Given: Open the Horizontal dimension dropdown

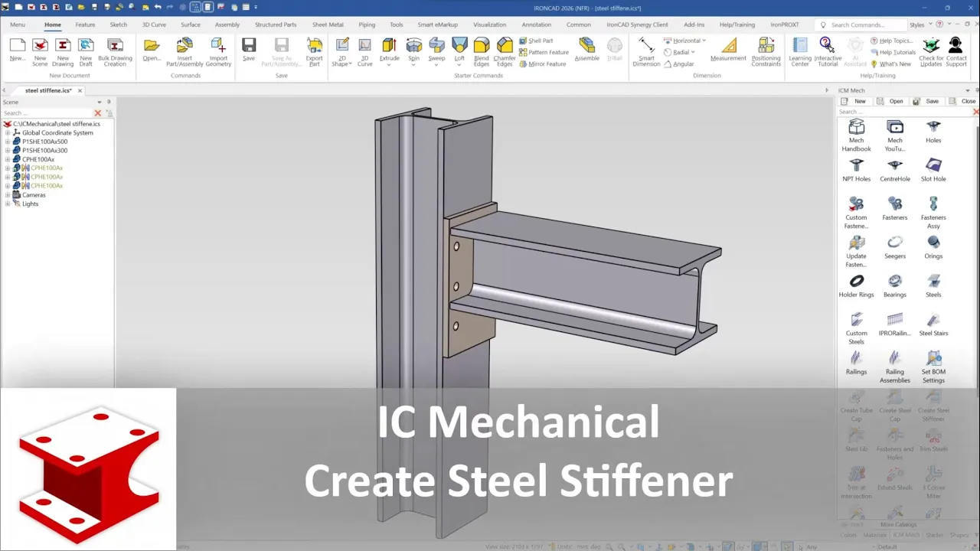Looking at the screenshot, I should coord(704,41).
